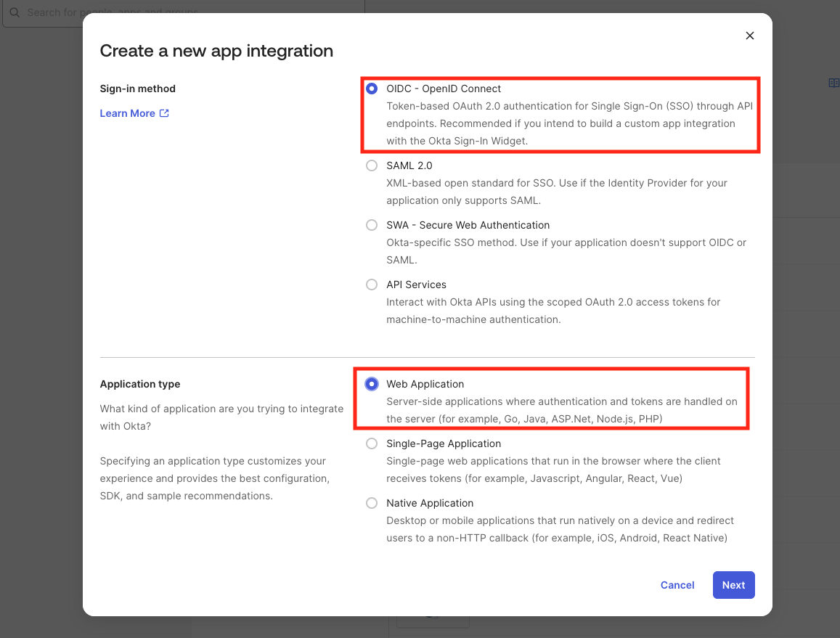
Task: Select the Web Application radio button
Action: (372, 384)
